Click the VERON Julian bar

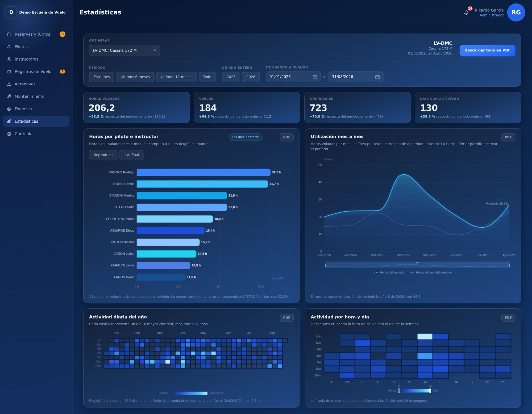167,254
